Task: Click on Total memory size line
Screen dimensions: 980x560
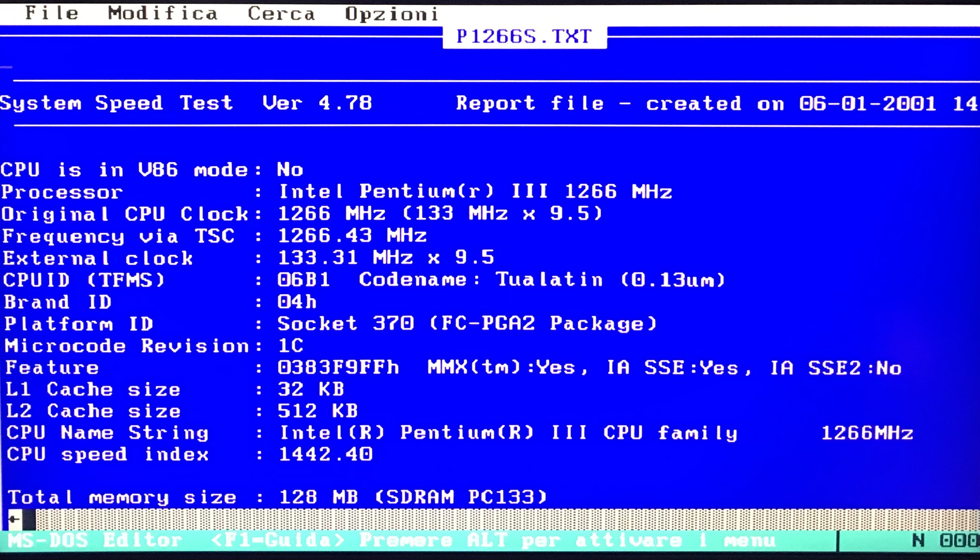Action: [122, 497]
